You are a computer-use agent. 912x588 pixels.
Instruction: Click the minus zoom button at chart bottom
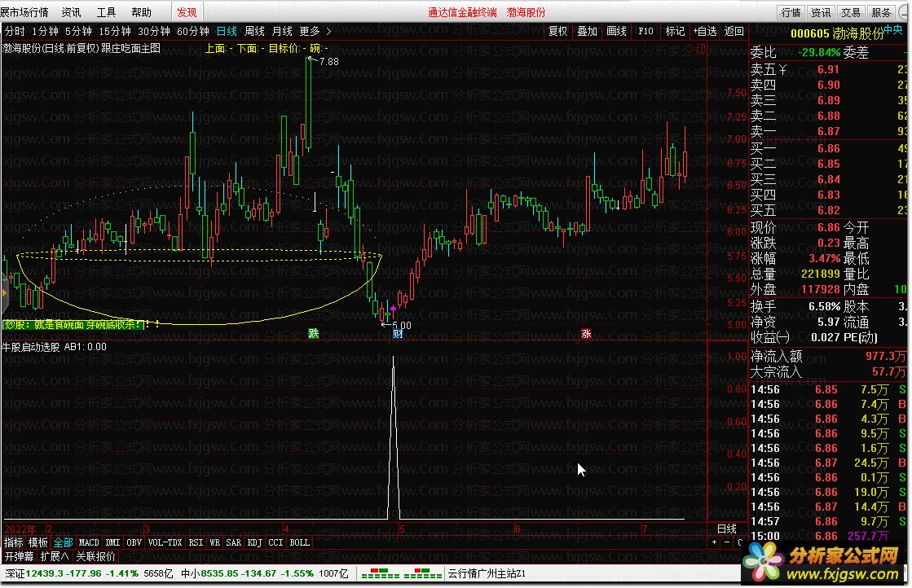click(x=727, y=542)
